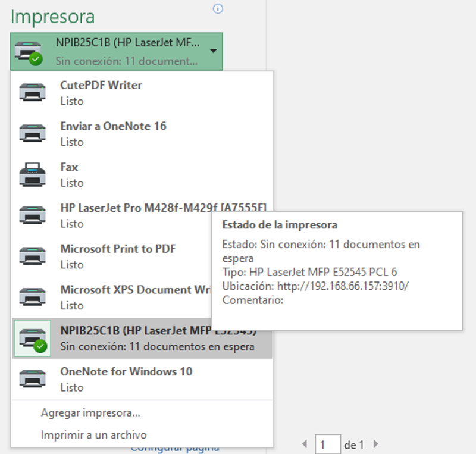This screenshot has height=454, width=476.
Task: Open the selected printer dropdown arrow
Action: click(x=214, y=51)
